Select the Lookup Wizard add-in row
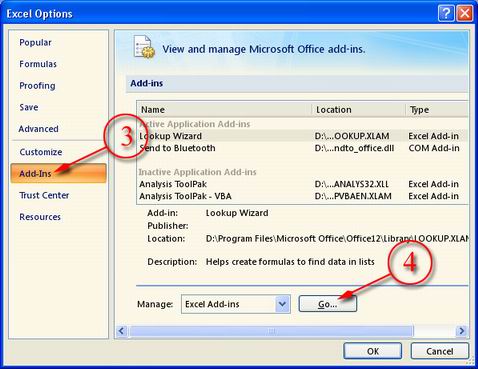This screenshot has height=369, width=478. (302, 136)
